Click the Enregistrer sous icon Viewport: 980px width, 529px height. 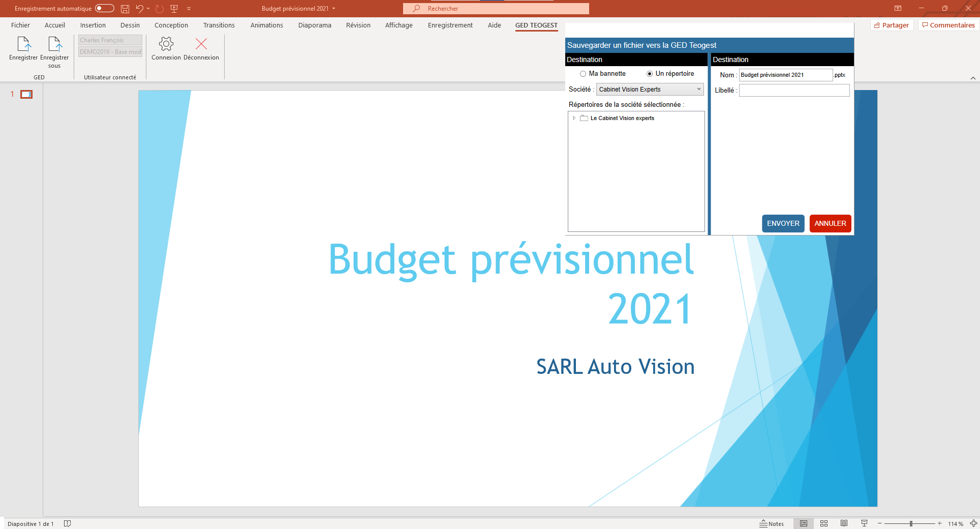click(x=54, y=45)
